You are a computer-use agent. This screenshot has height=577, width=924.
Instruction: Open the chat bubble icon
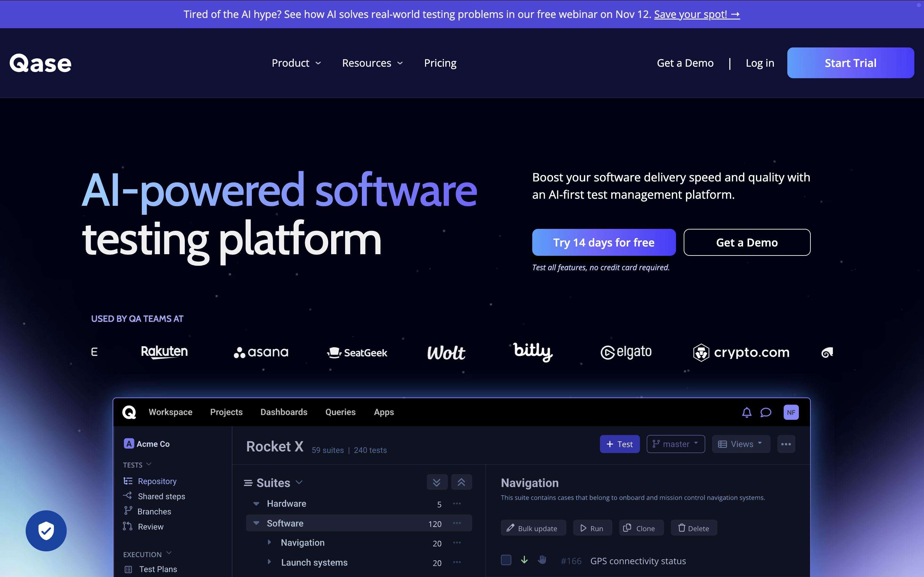tap(766, 412)
